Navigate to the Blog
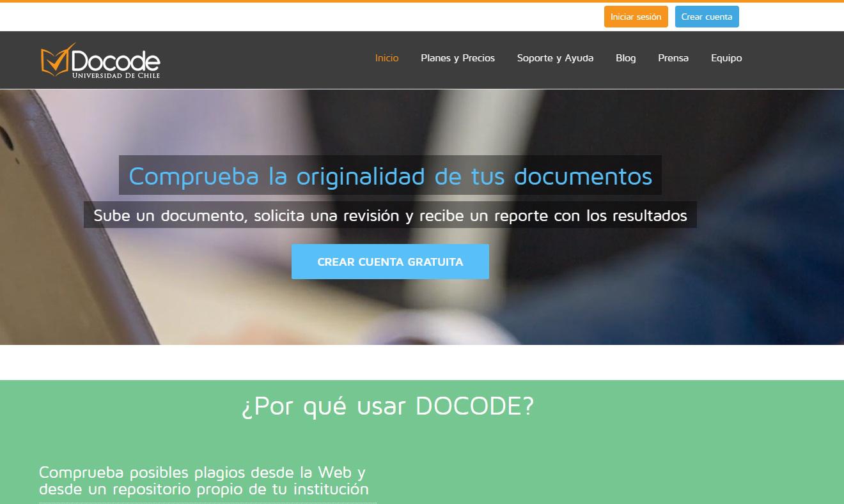Image resolution: width=844 pixels, height=504 pixels. pyautogui.click(x=626, y=58)
